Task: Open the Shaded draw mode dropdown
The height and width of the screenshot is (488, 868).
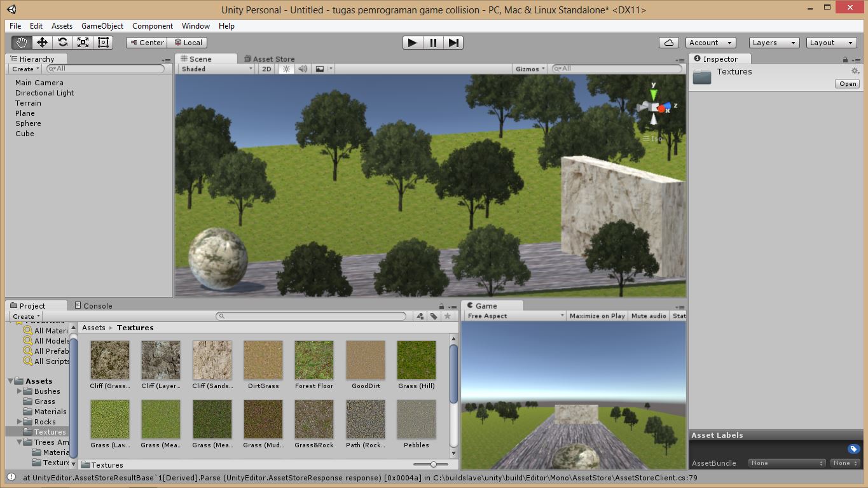Action: coord(216,69)
